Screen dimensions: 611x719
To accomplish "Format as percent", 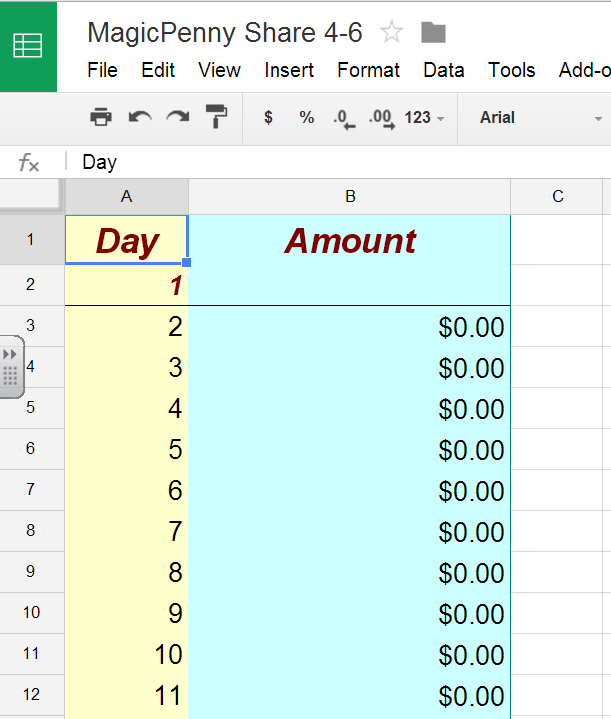I will pos(306,117).
